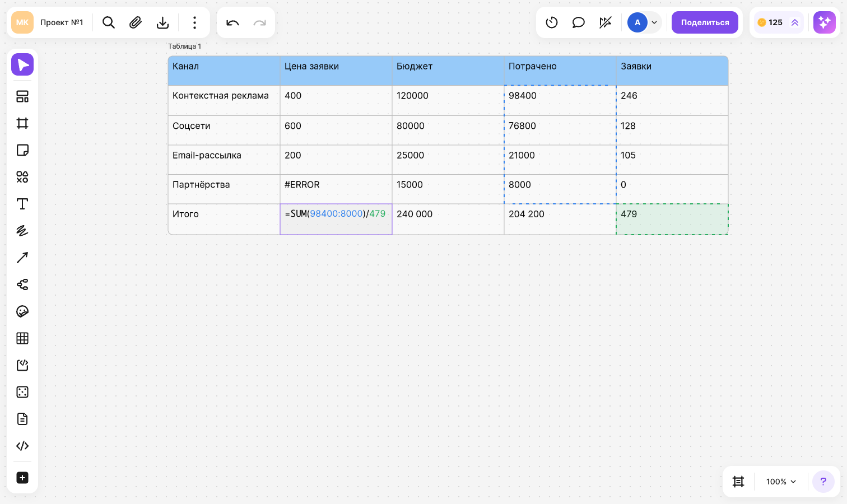Open the 125 coins balance
Viewport: 847px width, 504px height.
(x=779, y=22)
